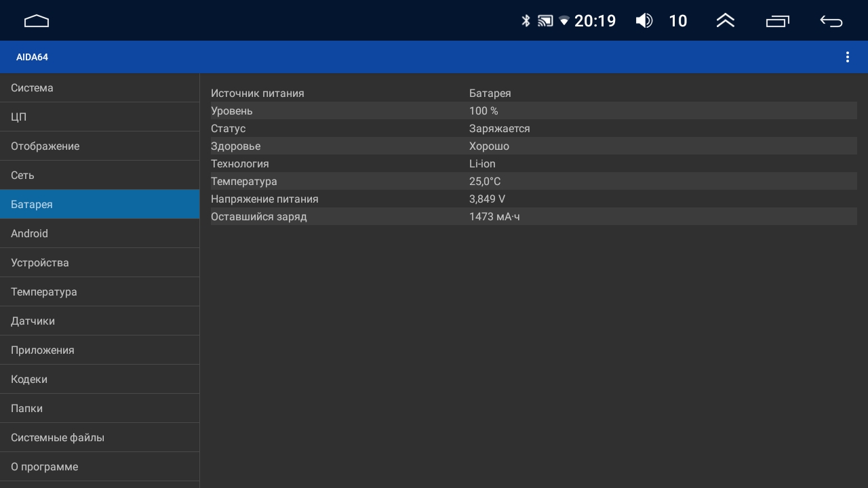Open the Системные файлы section
The height and width of the screenshot is (488, 868).
(x=100, y=438)
